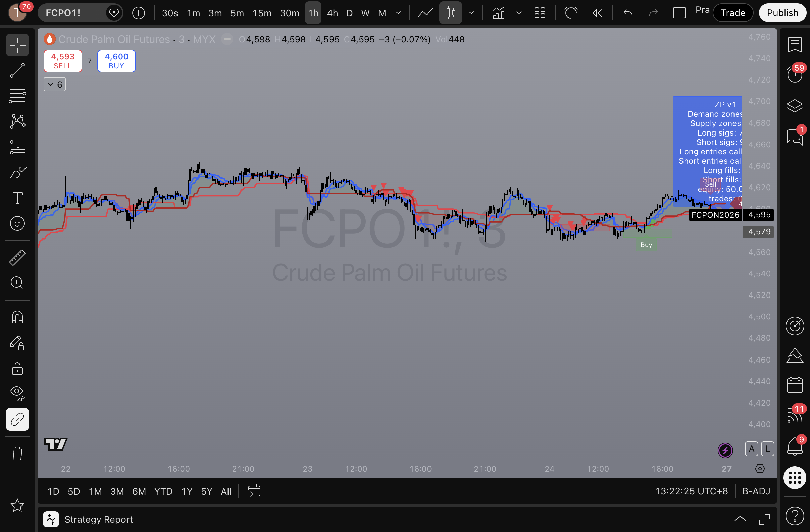
Task: Toggle magnet mode on
Action: pyautogui.click(x=17, y=317)
